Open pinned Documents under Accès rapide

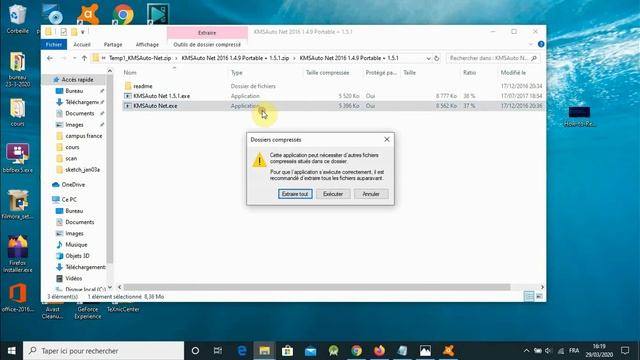(x=80, y=113)
